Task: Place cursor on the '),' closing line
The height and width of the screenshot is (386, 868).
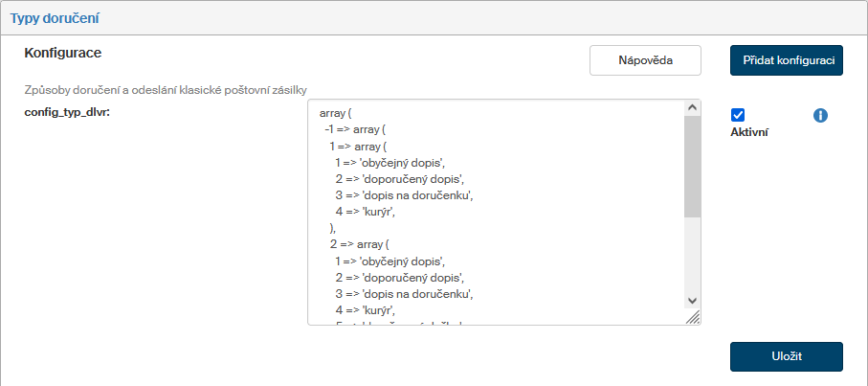Action: point(333,228)
